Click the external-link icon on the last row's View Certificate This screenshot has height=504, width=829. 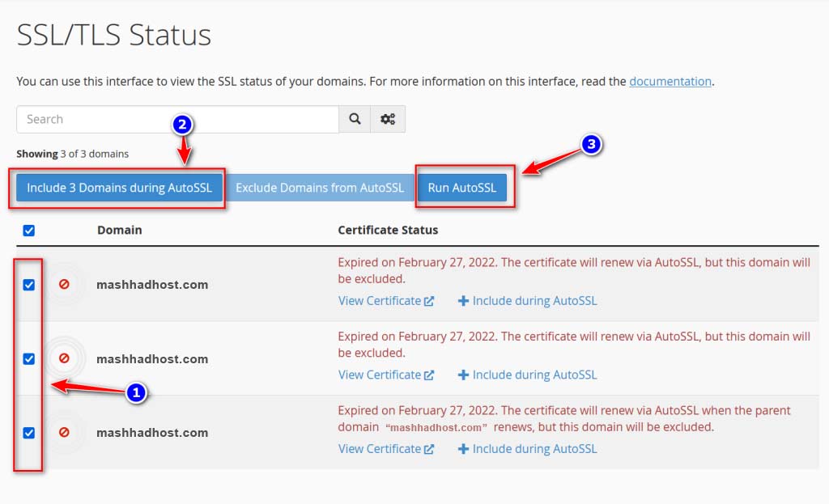pos(430,448)
